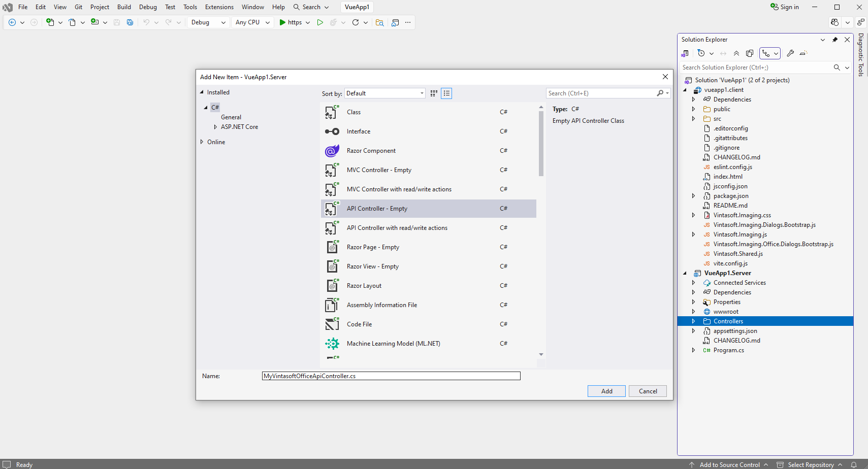
Task: Click the Navigate Backward arrow icon
Action: click(x=12, y=22)
